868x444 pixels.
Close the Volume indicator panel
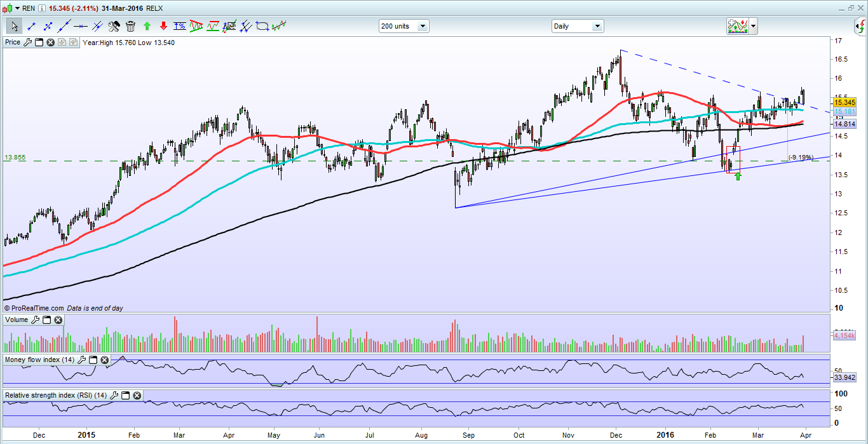pyautogui.click(x=58, y=320)
